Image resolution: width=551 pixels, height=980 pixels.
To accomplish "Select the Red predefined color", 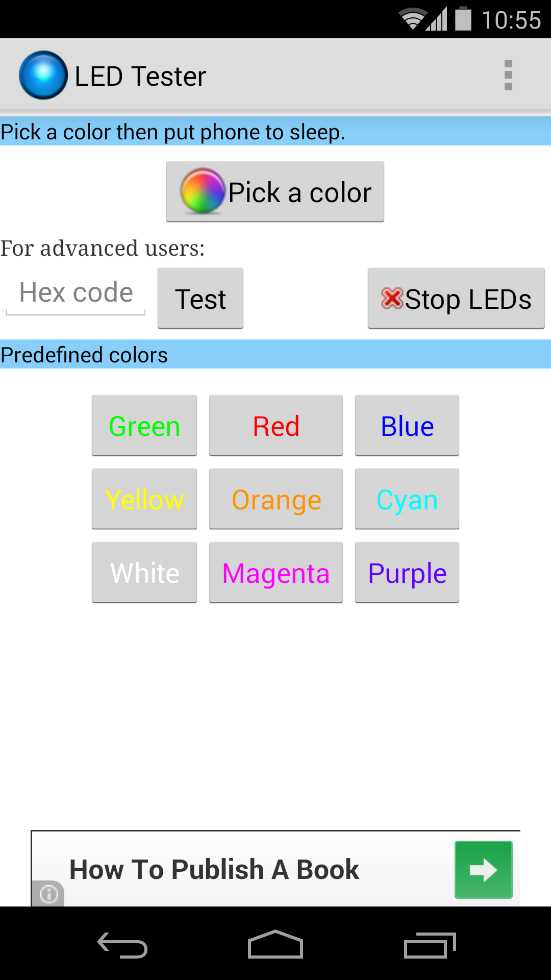I will point(276,426).
